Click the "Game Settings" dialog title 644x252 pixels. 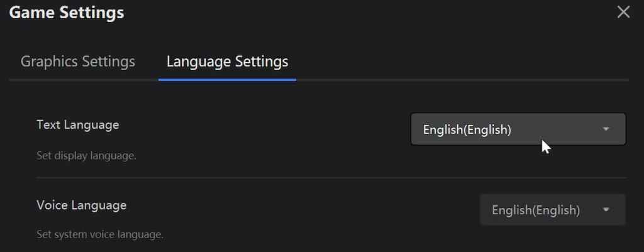pos(67,12)
